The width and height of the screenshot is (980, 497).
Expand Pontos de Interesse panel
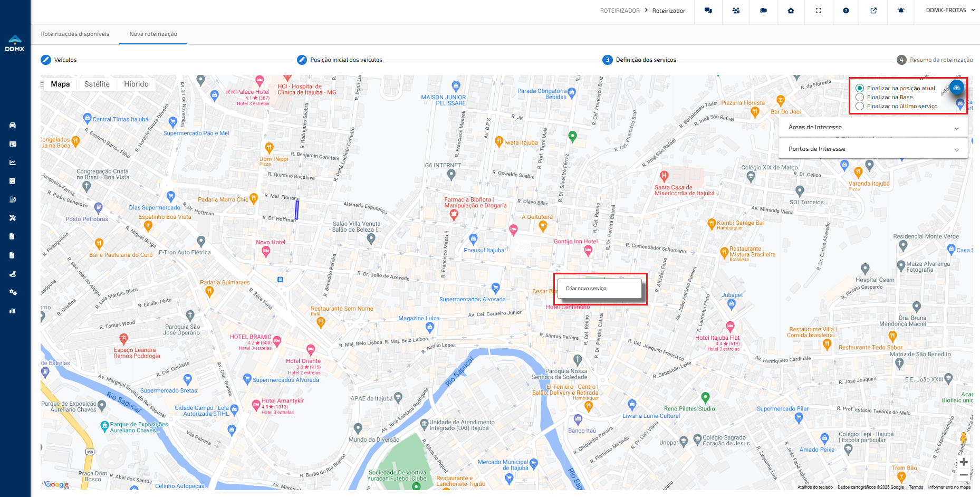pyautogui.click(x=873, y=149)
